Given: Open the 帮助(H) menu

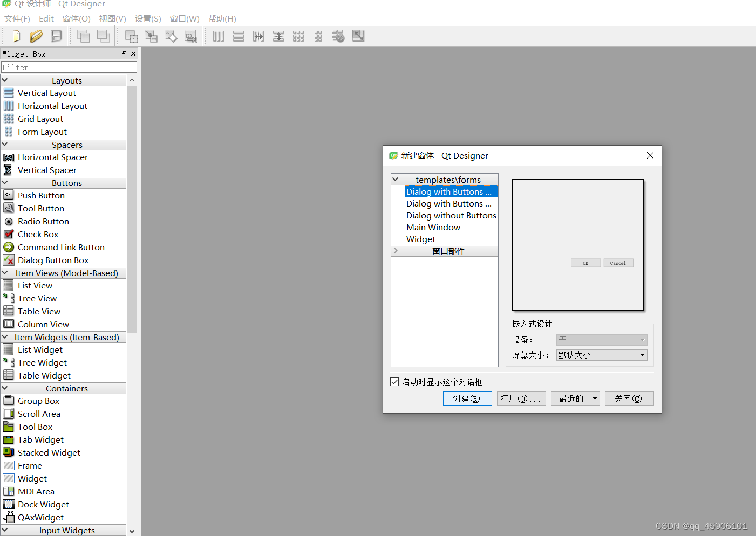Looking at the screenshot, I should coord(222,19).
